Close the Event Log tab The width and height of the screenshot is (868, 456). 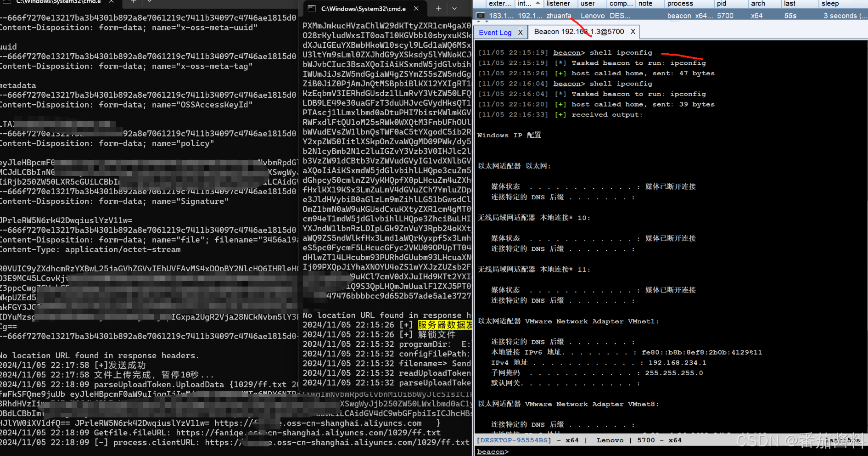pyautogui.click(x=520, y=32)
